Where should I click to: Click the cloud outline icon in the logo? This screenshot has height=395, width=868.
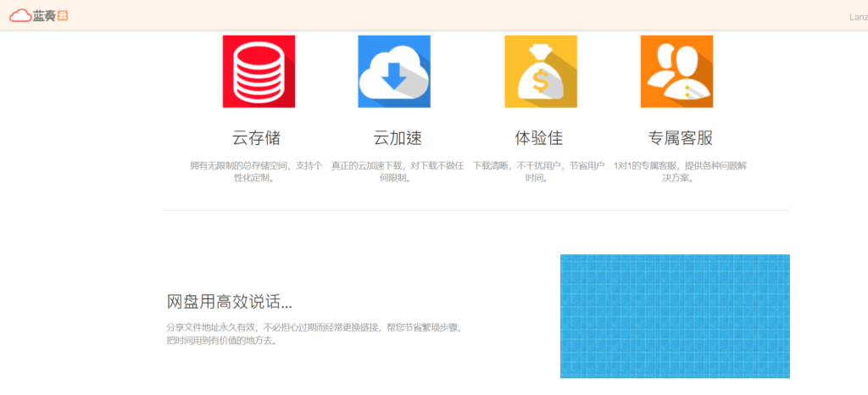(19, 15)
